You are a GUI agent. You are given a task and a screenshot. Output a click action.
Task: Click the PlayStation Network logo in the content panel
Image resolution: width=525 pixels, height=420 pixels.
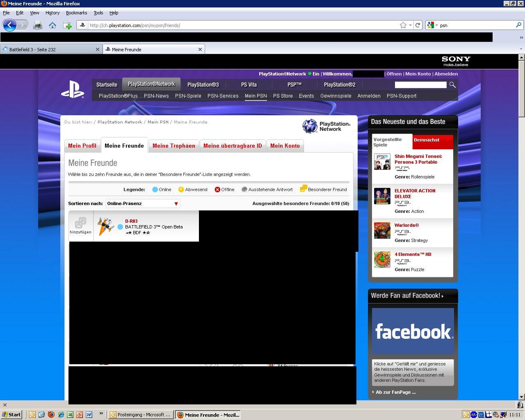[326, 126]
